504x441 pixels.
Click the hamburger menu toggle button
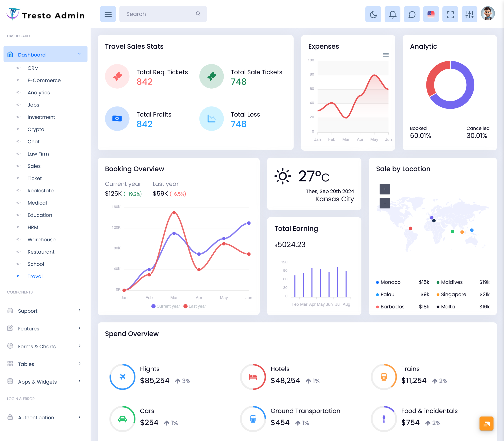click(x=108, y=14)
